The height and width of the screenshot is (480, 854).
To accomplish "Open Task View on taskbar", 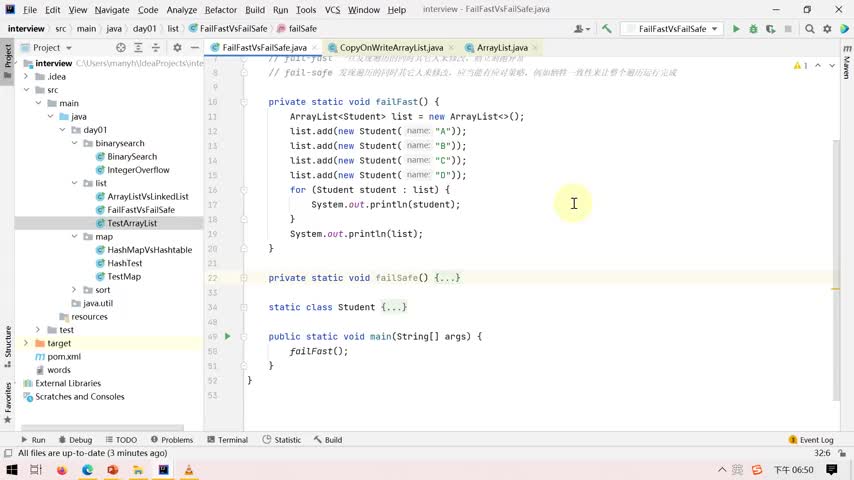I will coord(36,470).
